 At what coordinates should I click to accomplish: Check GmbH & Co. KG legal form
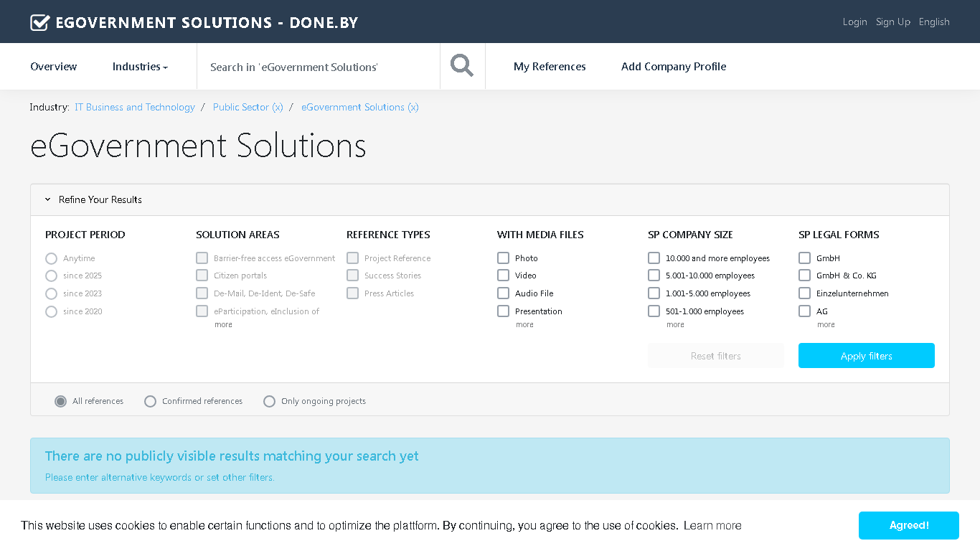click(x=804, y=275)
